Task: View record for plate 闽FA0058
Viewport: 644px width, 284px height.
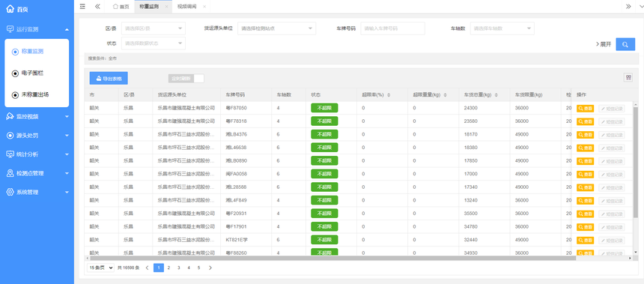Action: (x=585, y=175)
